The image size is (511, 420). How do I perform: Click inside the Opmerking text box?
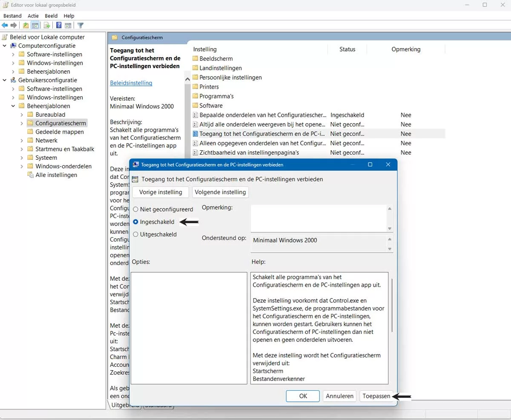319,218
